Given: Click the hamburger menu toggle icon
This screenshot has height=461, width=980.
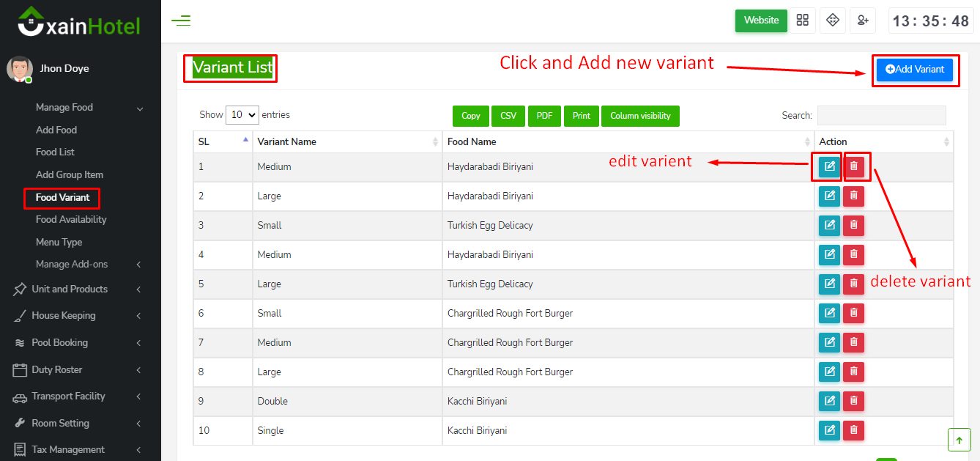Looking at the screenshot, I should pyautogui.click(x=181, y=21).
